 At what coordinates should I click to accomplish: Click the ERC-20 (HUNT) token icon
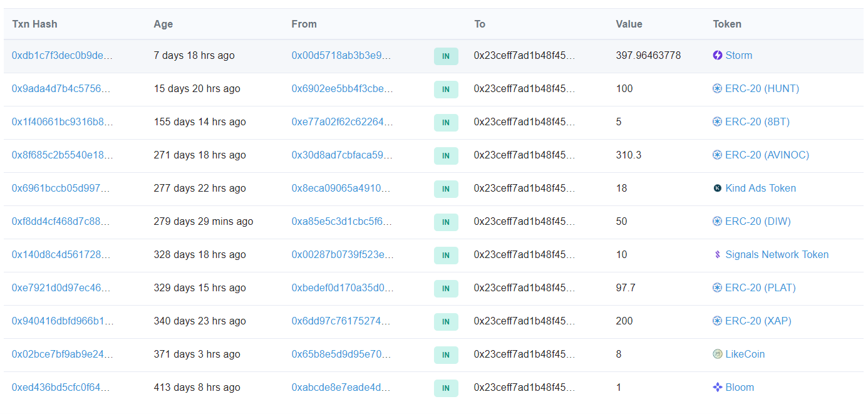coord(718,88)
